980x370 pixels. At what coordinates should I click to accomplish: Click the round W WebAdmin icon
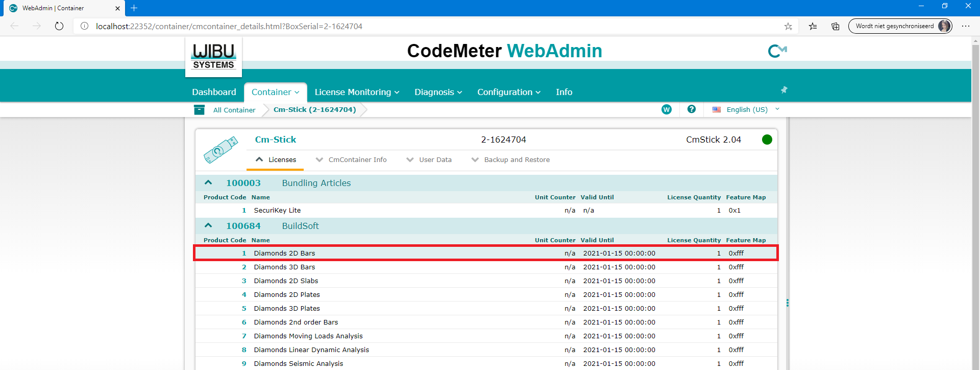[667, 109]
